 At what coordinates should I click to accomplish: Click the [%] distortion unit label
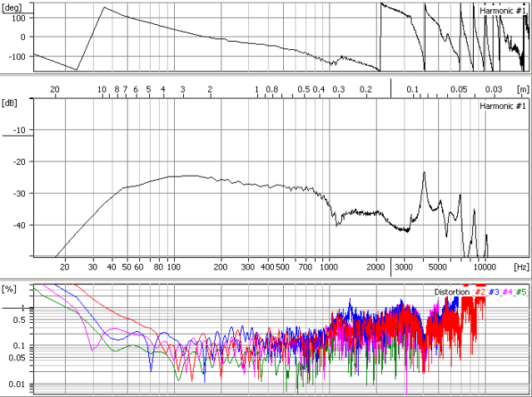[10, 288]
